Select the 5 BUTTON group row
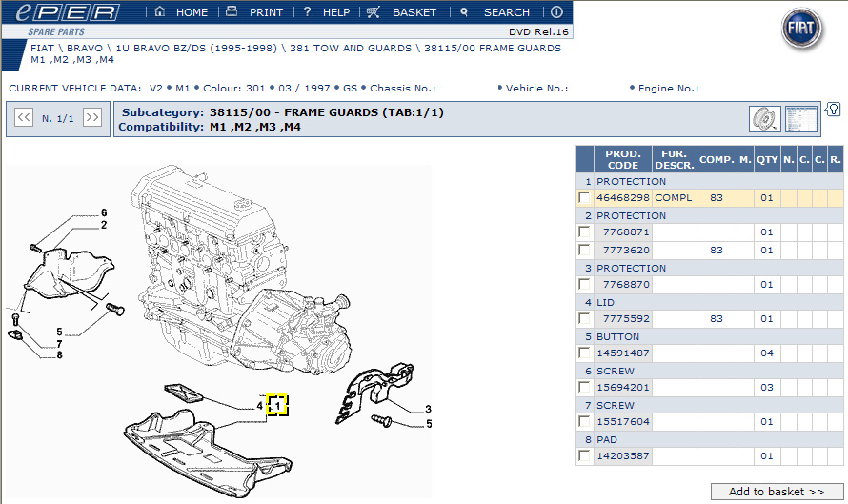The height and width of the screenshot is (504, 848). click(x=710, y=336)
